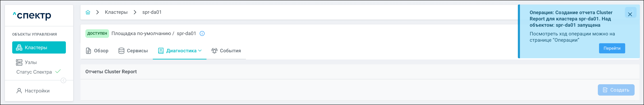Expand the Диагностика dropdown chevron
Screen dimensions: 644x105
(200, 51)
